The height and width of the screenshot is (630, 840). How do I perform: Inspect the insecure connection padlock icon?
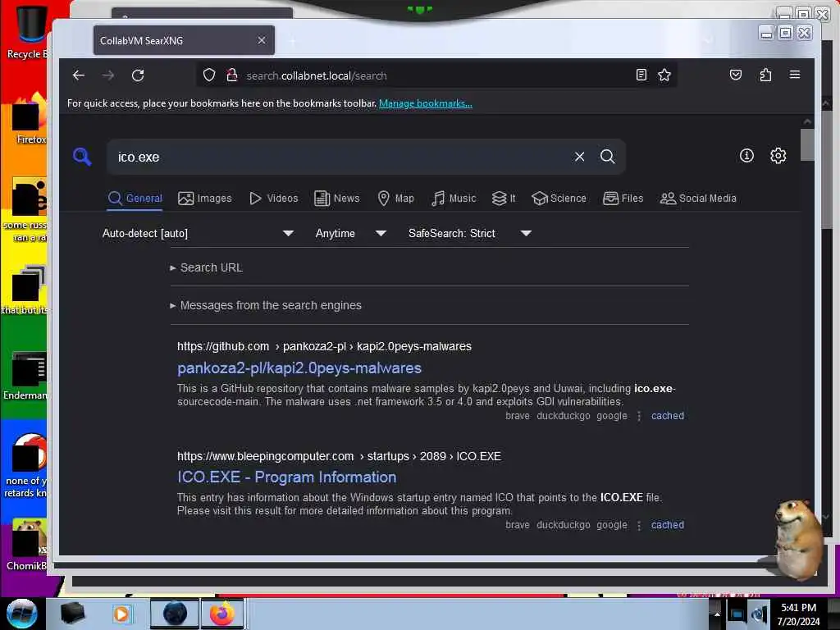(x=231, y=75)
